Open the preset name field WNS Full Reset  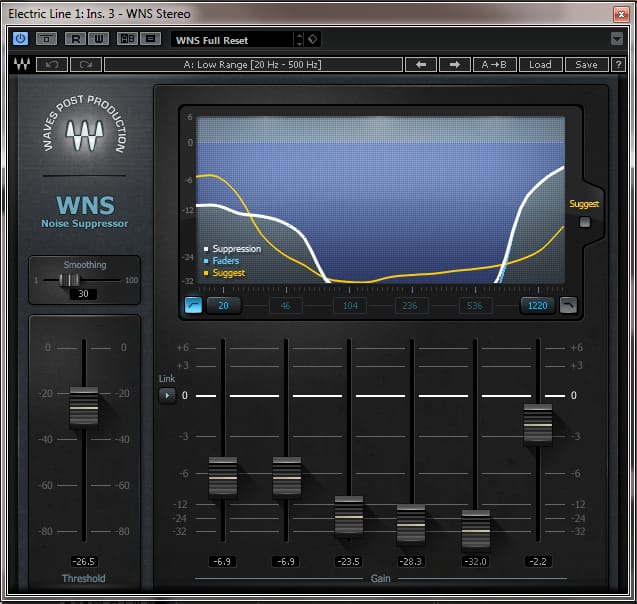pos(232,40)
